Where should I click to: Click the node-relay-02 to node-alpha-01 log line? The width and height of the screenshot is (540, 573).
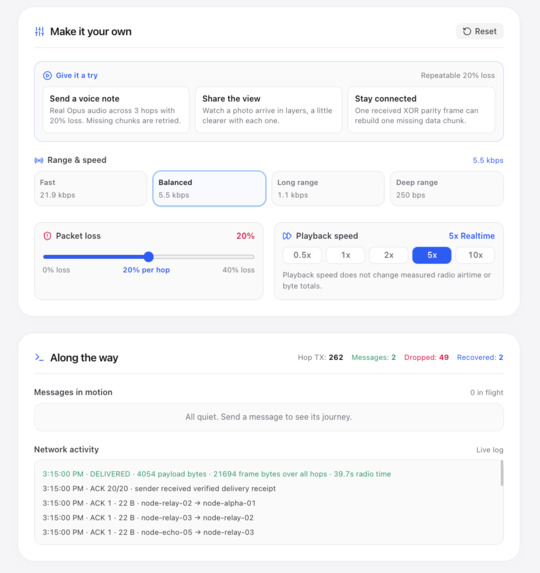[x=149, y=503]
